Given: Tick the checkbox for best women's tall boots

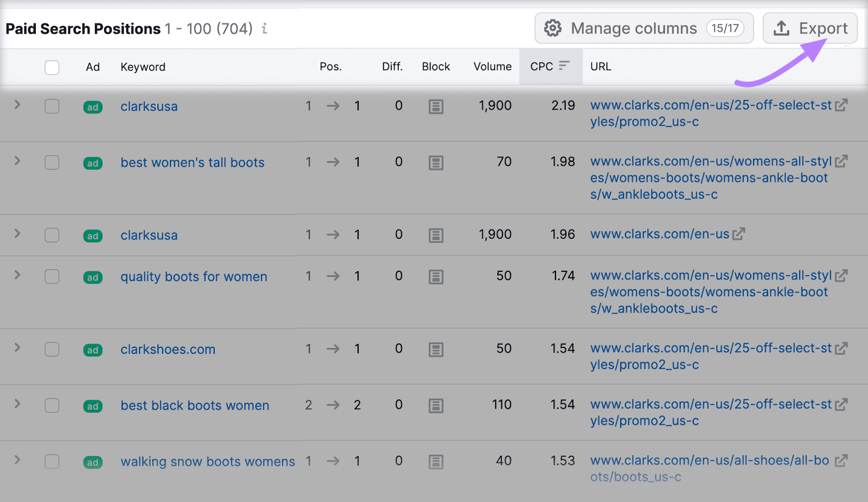Looking at the screenshot, I should tap(52, 163).
